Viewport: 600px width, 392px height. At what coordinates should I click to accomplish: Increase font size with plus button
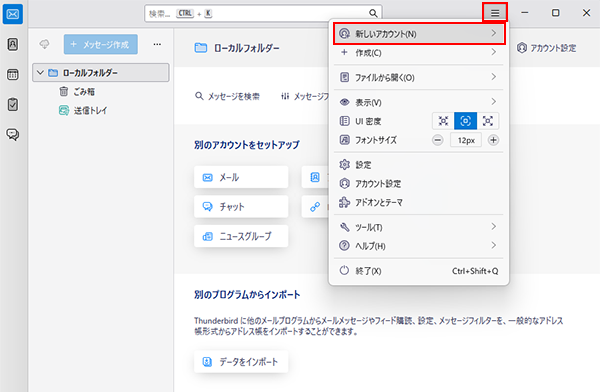coord(493,140)
